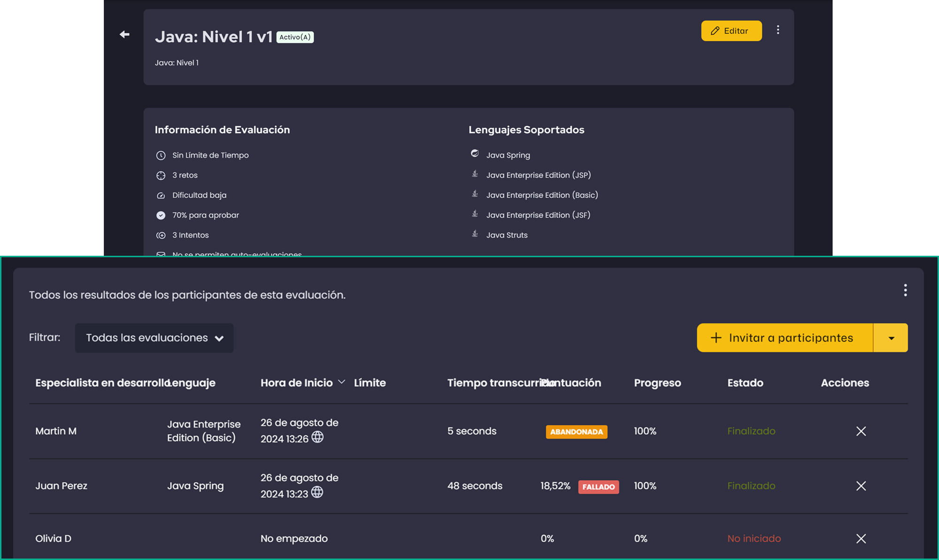Image resolution: width=939 pixels, height=560 pixels.
Task: Click the globe icon in Juan Perez's row
Action: (317, 492)
